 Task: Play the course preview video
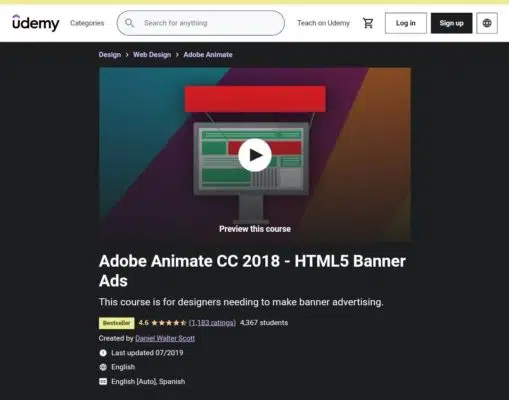pos(255,155)
